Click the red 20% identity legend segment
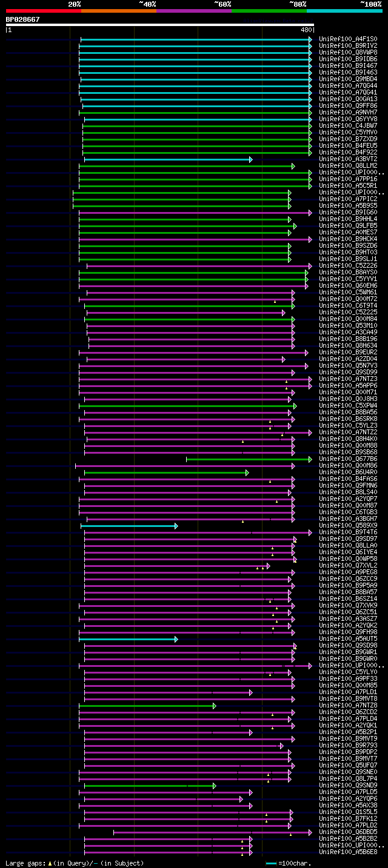The width and height of the screenshot is (388, 868). (43, 10)
